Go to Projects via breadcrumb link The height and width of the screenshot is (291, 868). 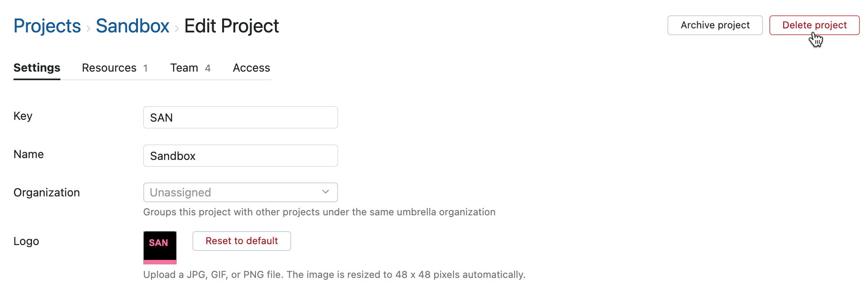pos(47,26)
